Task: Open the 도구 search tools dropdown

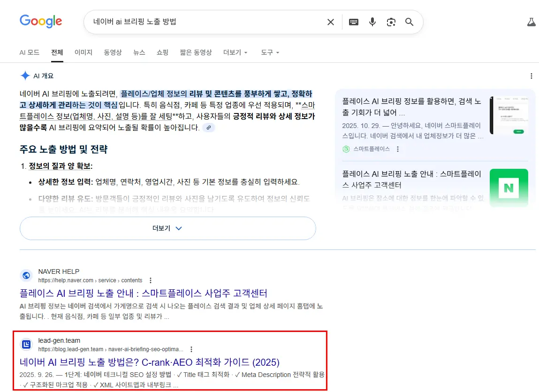Action: point(270,53)
